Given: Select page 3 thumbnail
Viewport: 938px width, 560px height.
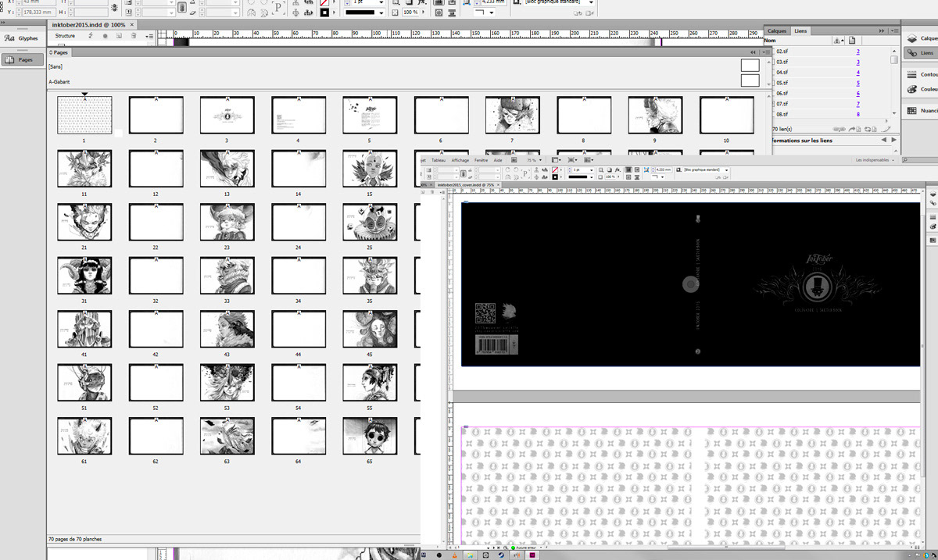Looking at the screenshot, I should pos(227,116).
